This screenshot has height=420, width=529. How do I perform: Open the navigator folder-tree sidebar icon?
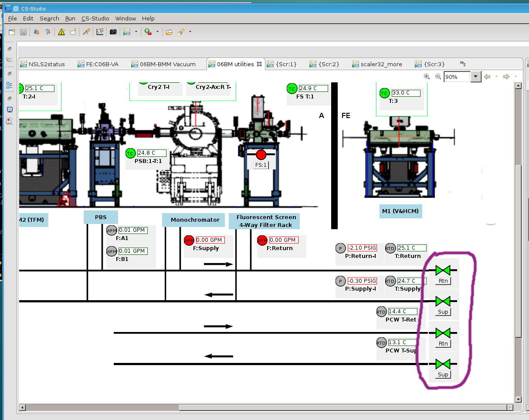pyautogui.click(x=10, y=60)
